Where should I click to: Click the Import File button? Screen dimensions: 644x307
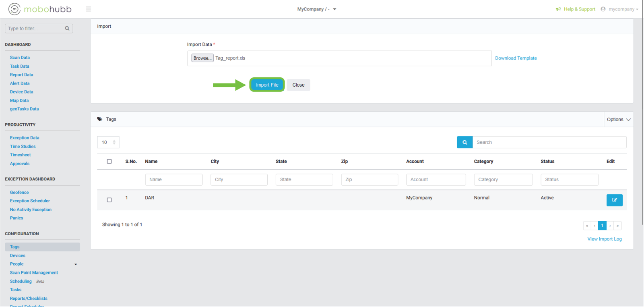click(267, 85)
